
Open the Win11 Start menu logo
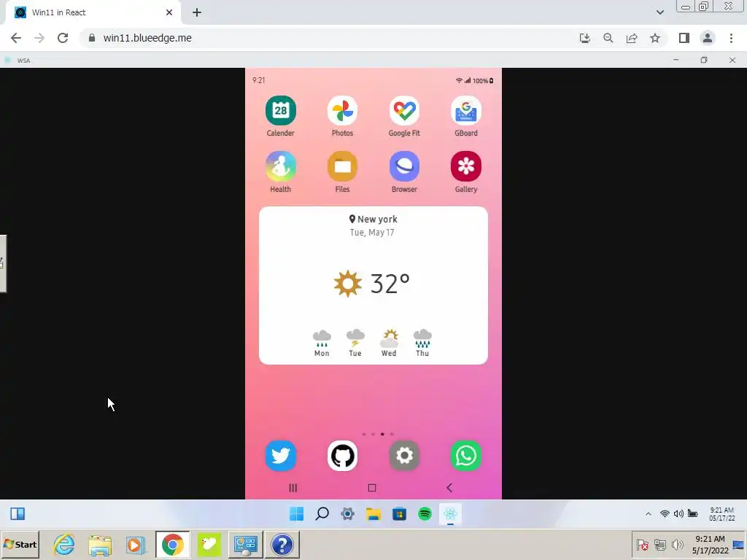[296, 514]
